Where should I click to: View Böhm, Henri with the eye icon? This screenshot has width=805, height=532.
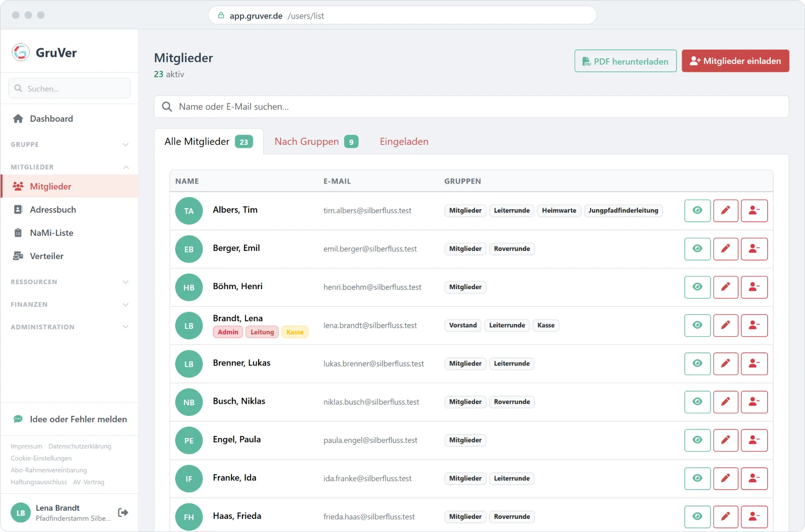click(697, 287)
